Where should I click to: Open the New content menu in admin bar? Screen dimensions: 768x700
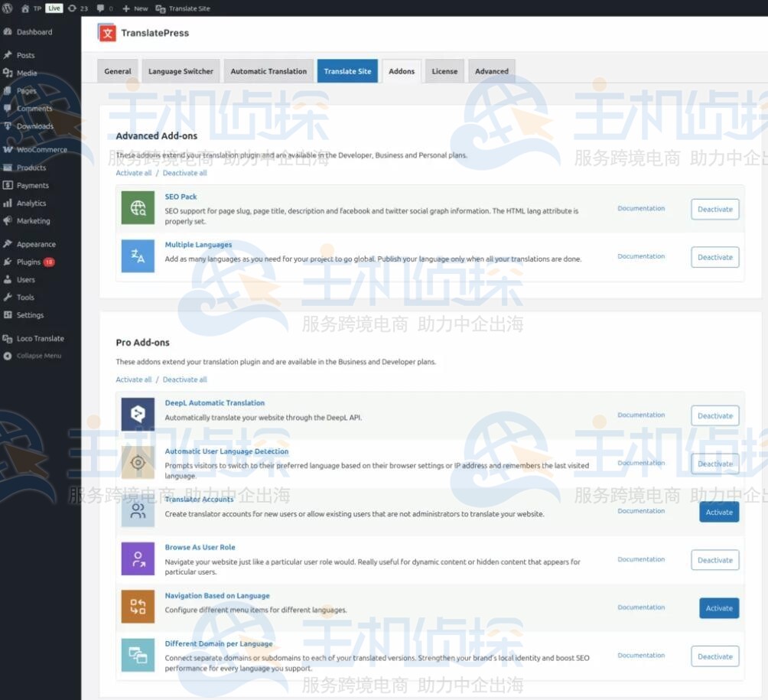135,8
